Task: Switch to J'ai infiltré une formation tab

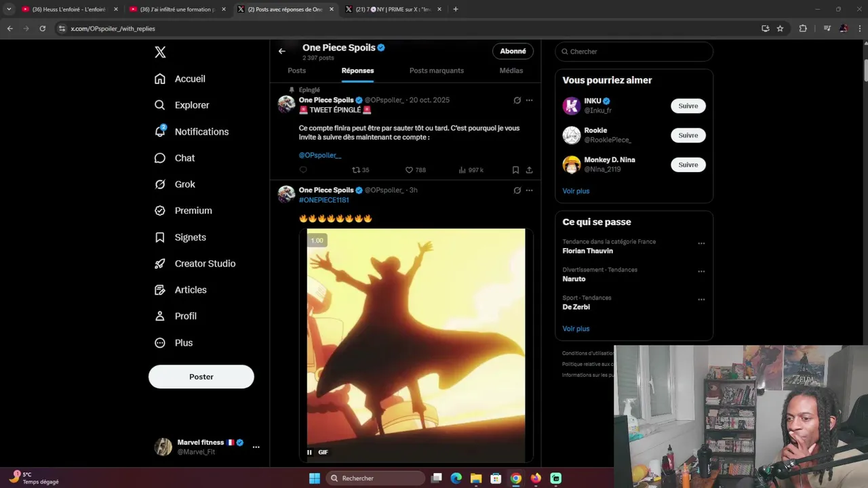Action: pyautogui.click(x=178, y=9)
